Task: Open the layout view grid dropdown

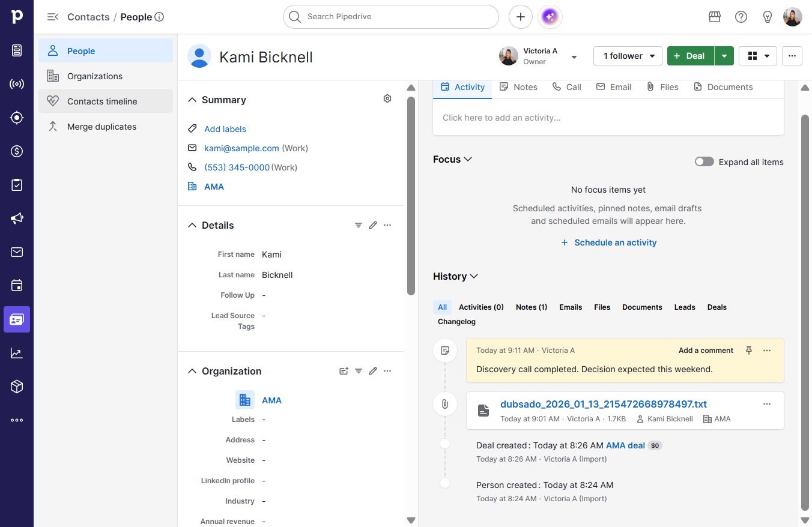Action: pos(758,56)
